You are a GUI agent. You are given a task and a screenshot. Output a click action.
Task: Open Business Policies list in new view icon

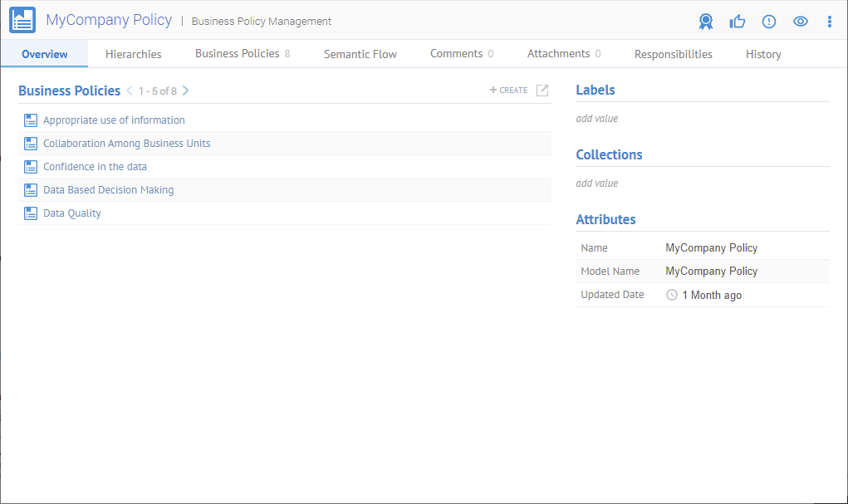[542, 91]
